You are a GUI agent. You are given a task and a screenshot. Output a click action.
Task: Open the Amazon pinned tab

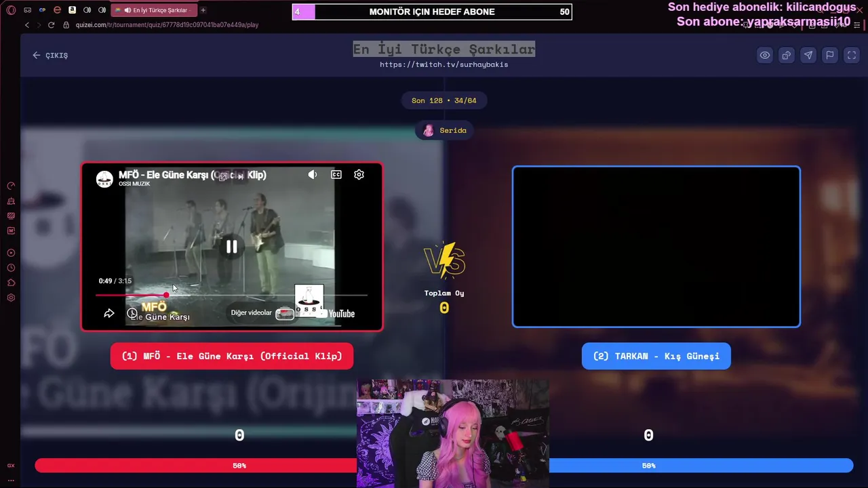[x=72, y=10]
